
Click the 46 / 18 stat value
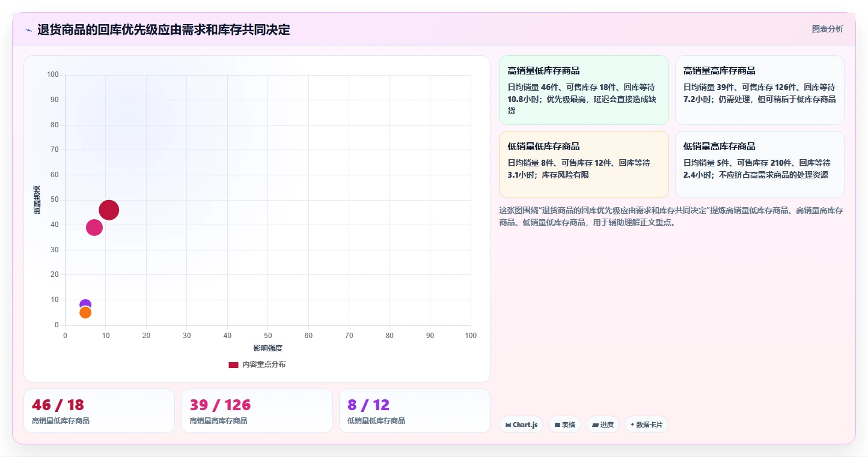[x=58, y=405]
